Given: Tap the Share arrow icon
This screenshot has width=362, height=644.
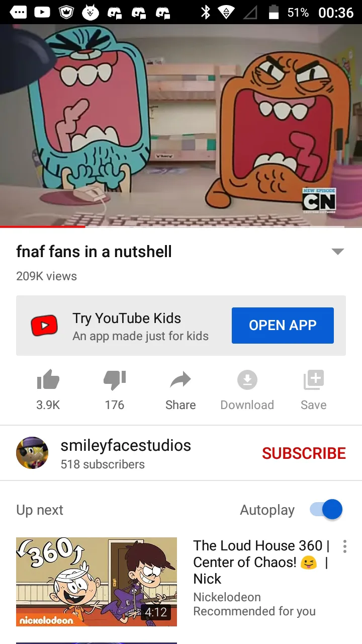Looking at the screenshot, I should (x=180, y=380).
